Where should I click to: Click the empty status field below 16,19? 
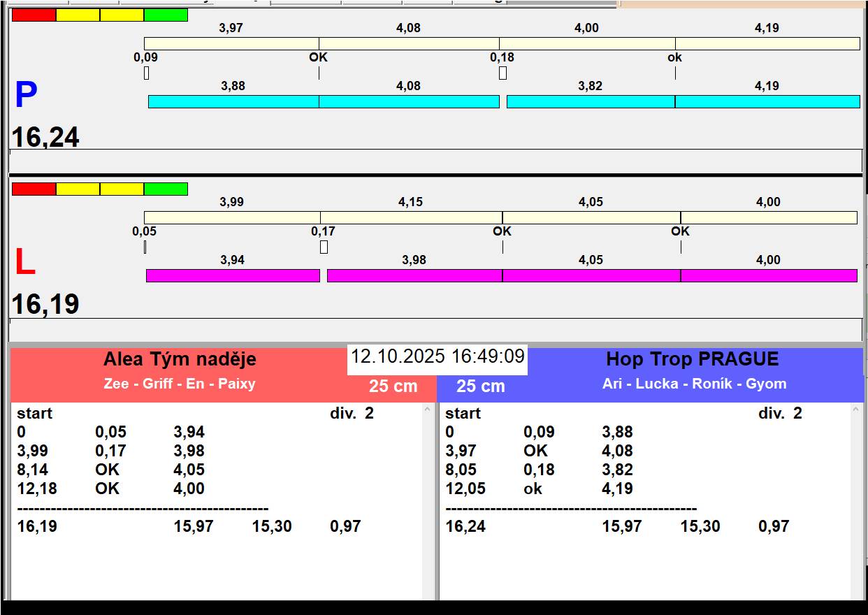pos(435,329)
